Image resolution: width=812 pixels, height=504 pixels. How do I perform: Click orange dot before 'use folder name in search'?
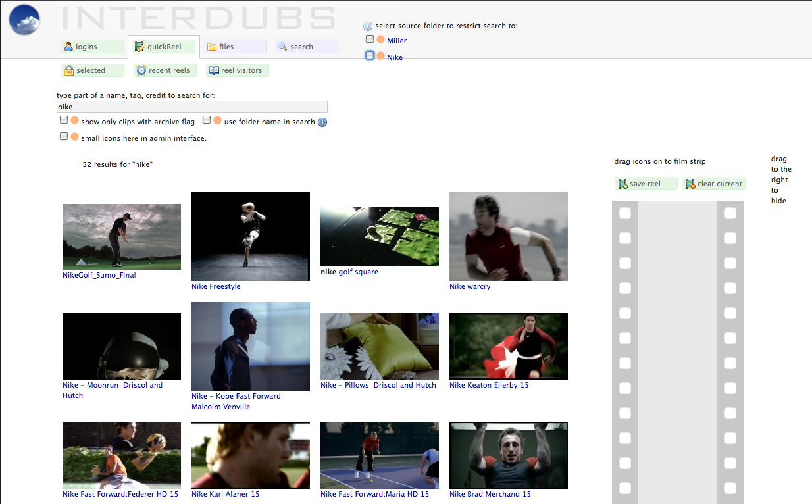pos(217,120)
